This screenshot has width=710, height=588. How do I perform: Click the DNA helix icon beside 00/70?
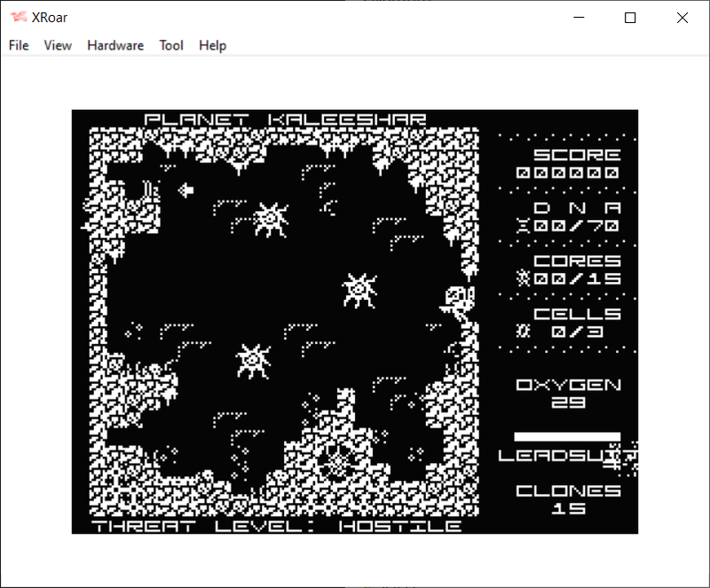pos(523,225)
